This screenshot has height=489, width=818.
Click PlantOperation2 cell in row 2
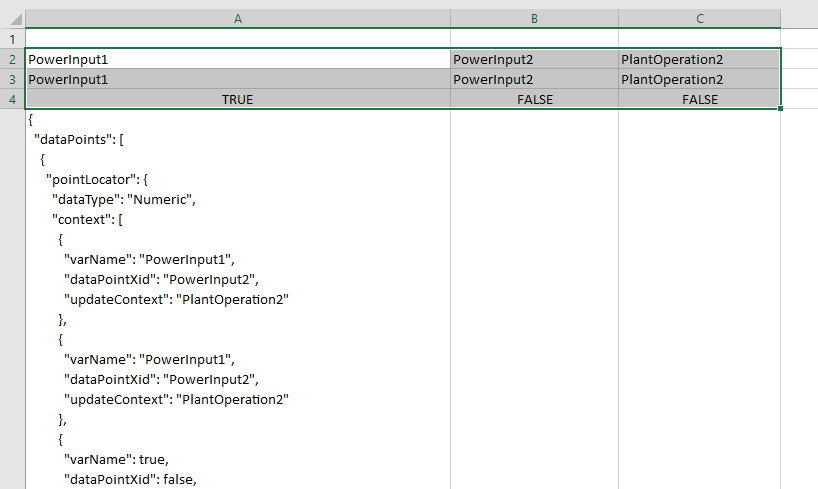(699, 59)
